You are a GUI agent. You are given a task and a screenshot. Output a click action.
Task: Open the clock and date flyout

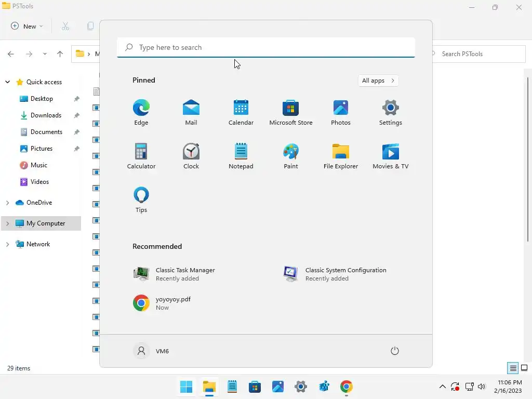[x=508, y=387]
